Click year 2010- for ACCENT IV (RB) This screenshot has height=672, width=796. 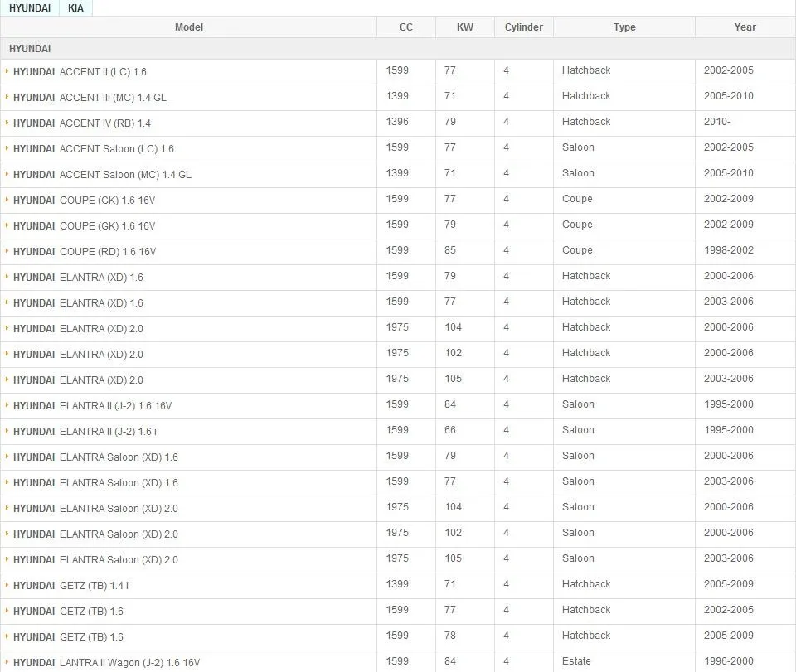click(x=716, y=122)
